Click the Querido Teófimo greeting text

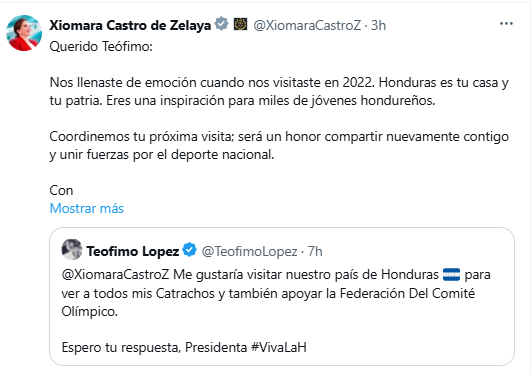(101, 46)
